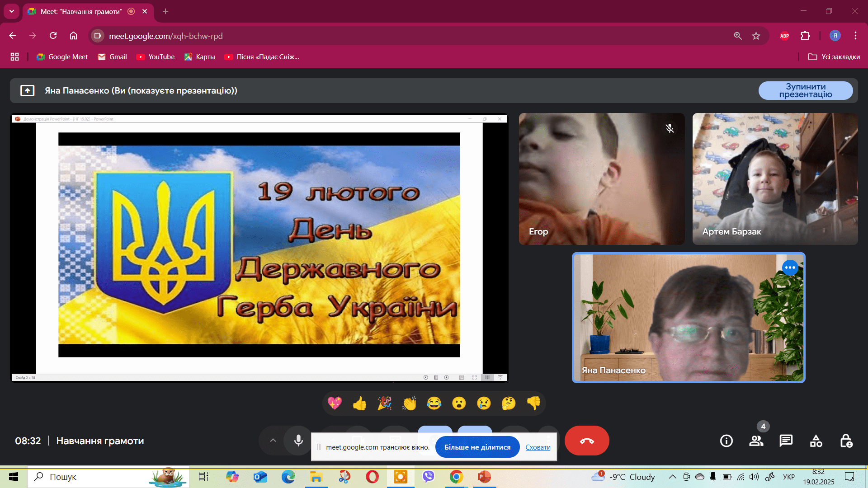The image size is (868, 488).
Task: Select Егор's video tile
Action: click(602, 179)
